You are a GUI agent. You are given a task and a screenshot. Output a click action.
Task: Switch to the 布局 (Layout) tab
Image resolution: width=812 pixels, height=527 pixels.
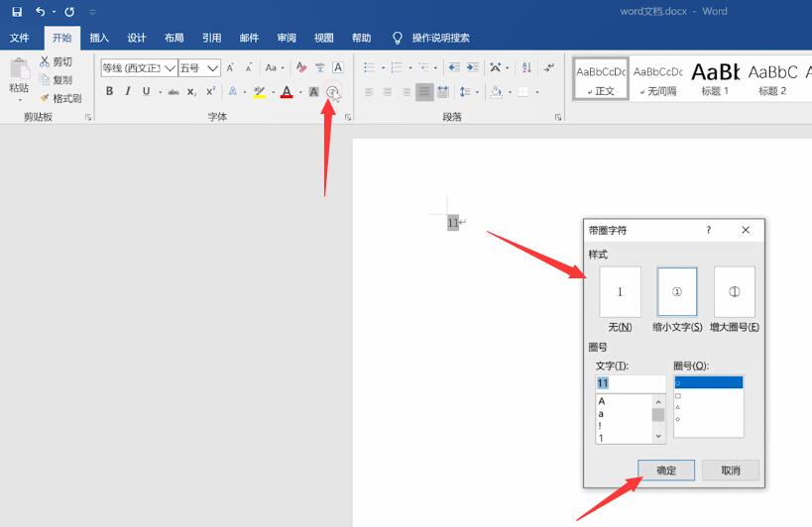(174, 38)
